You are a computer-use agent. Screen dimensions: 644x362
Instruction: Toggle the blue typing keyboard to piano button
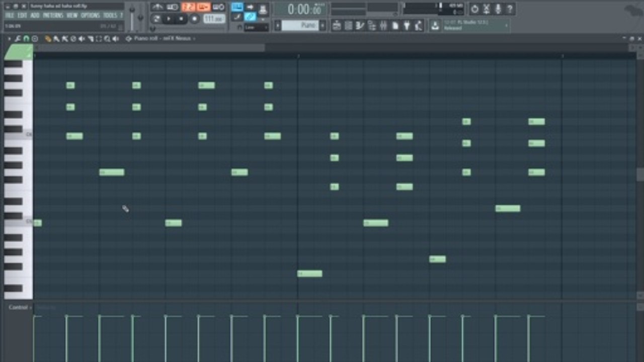pyautogui.click(x=237, y=7)
